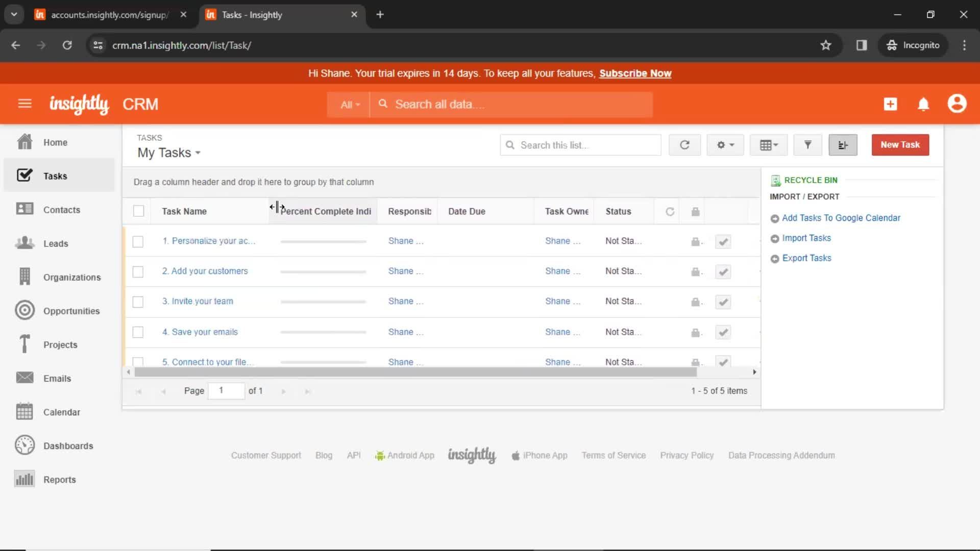
Task: Click lock icon in 'Invite your team' row
Action: point(695,302)
